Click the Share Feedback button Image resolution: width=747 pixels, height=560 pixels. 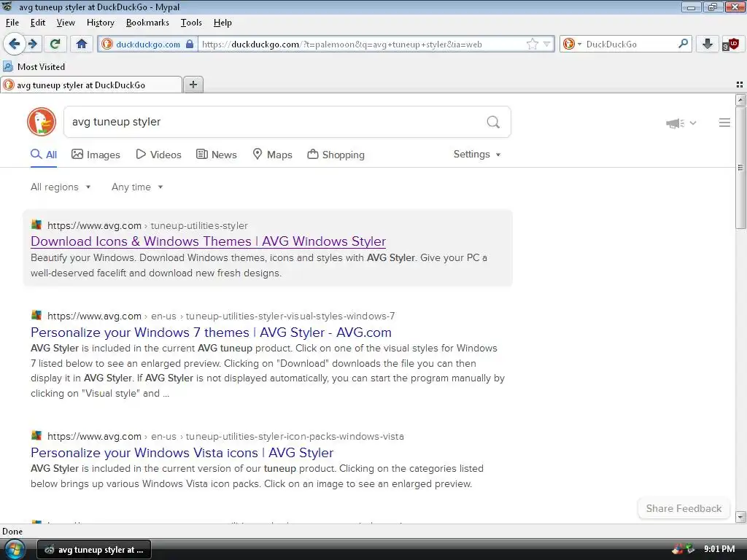pos(684,508)
